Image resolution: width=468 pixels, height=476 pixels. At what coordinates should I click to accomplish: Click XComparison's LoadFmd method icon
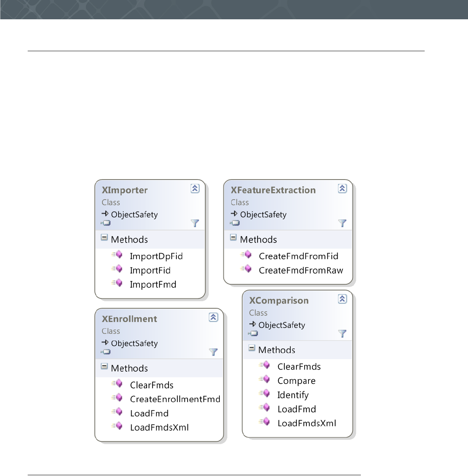click(x=264, y=408)
